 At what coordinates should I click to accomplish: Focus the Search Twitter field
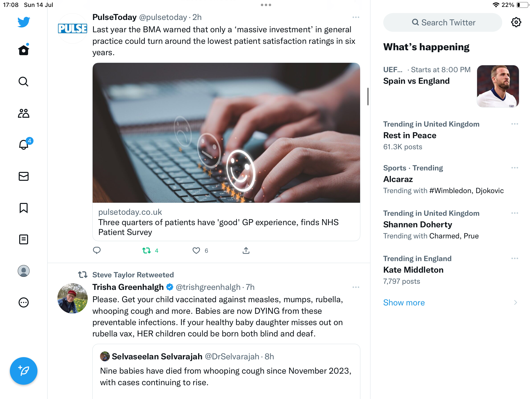pyautogui.click(x=443, y=22)
